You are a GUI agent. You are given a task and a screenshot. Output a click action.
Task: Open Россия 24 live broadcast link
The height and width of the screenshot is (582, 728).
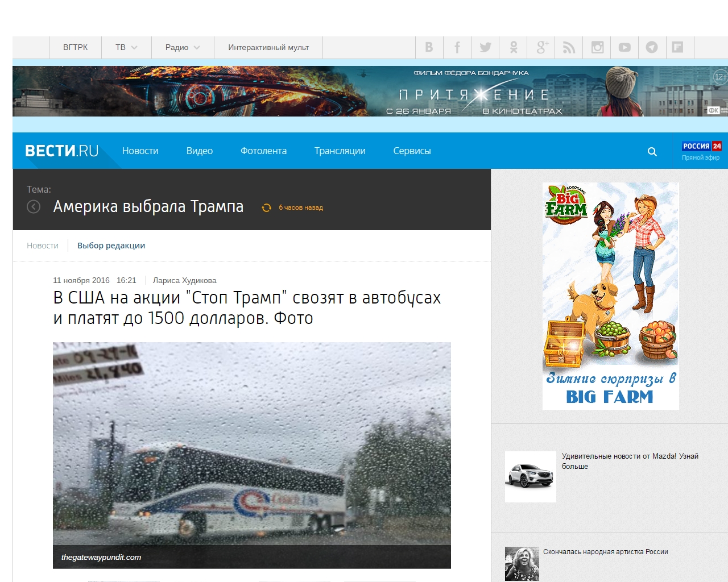[701, 151]
